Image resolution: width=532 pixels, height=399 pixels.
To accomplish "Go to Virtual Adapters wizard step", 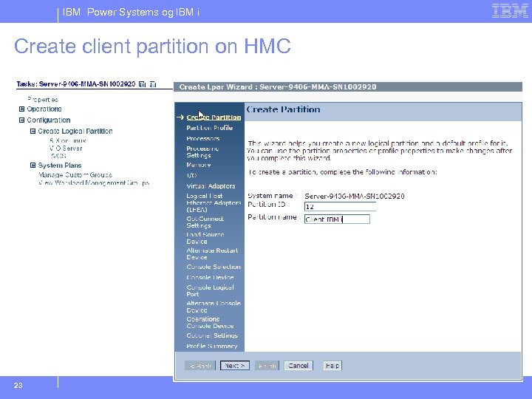I will [211, 186].
